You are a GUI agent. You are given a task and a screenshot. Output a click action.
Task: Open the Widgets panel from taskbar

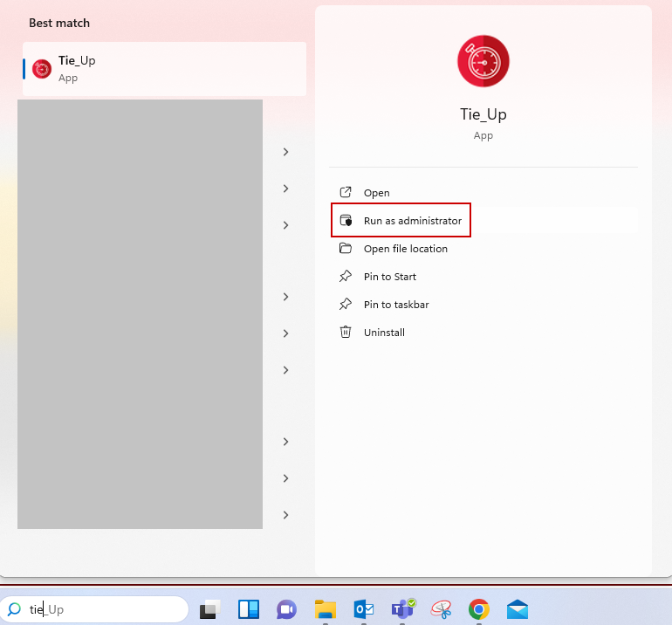point(249,609)
